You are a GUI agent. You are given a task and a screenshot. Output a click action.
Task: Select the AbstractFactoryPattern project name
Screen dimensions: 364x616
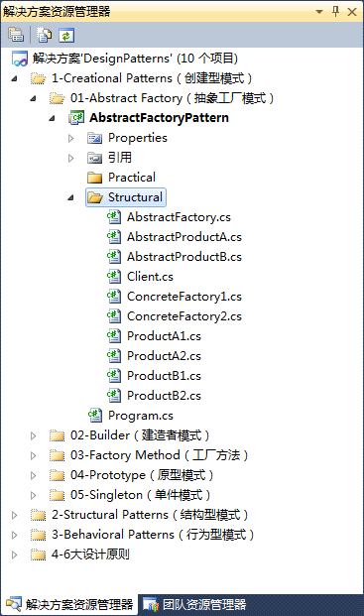point(159,118)
